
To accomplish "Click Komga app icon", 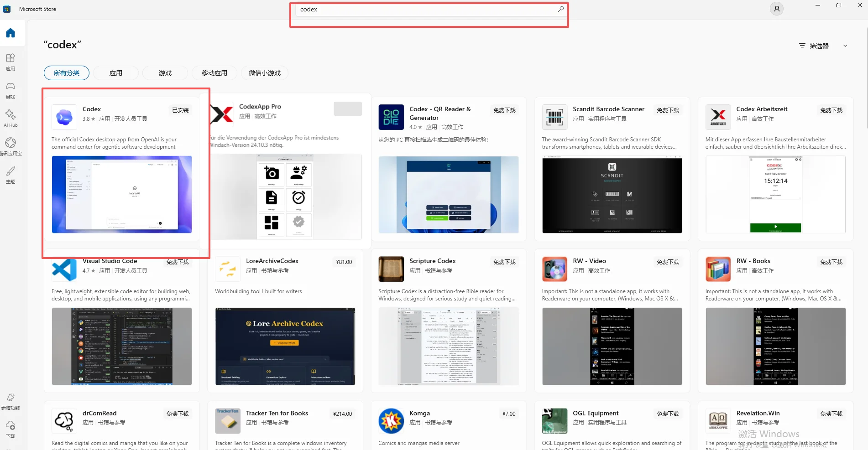I will pyautogui.click(x=391, y=421).
